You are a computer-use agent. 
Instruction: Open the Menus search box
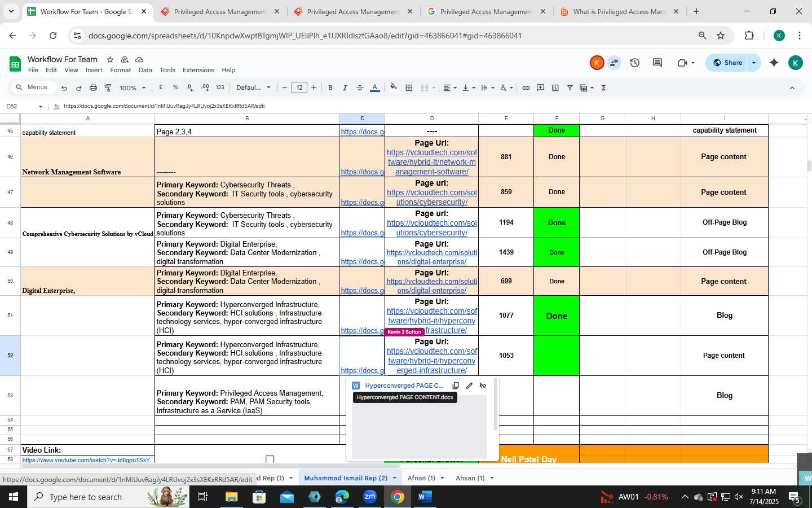(33, 87)
